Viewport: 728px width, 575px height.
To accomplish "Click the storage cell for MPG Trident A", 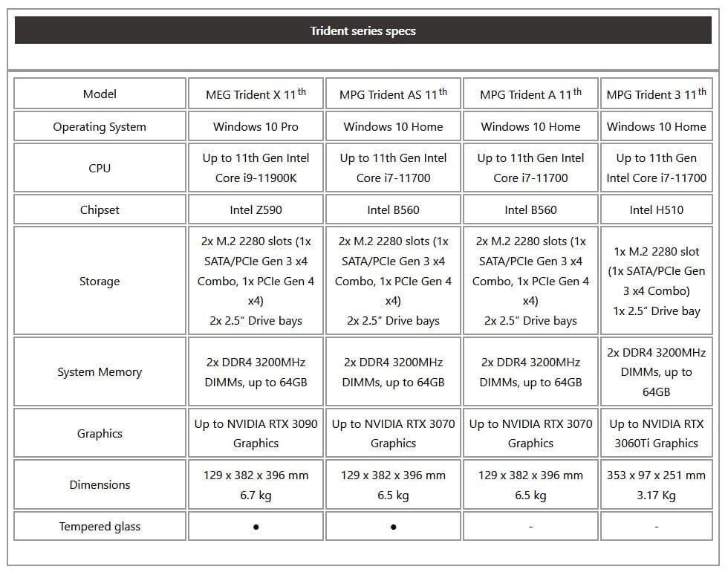I will pos(530,281).
